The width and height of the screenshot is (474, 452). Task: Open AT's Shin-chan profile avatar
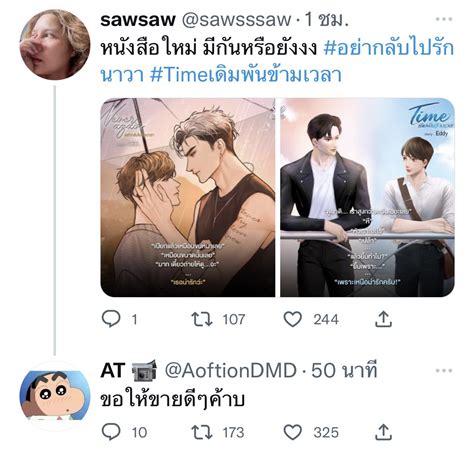[x=55, y=396]
